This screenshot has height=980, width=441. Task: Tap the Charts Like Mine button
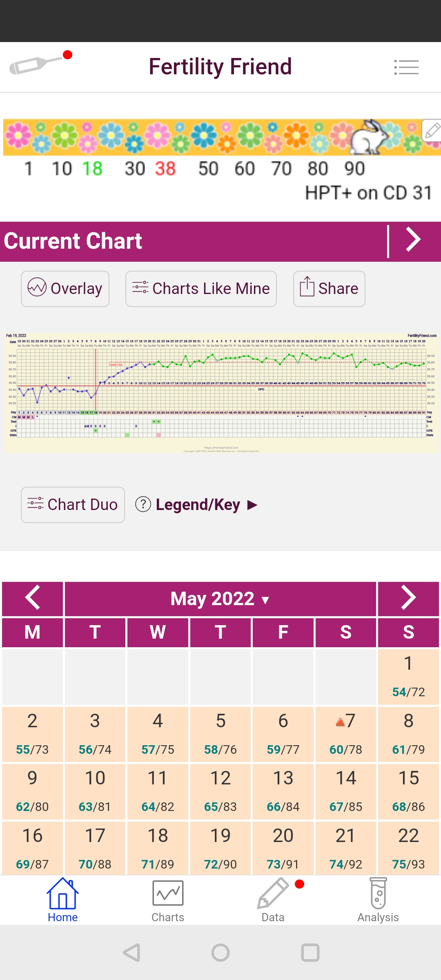pyautogui.click(x=201, y=289)
